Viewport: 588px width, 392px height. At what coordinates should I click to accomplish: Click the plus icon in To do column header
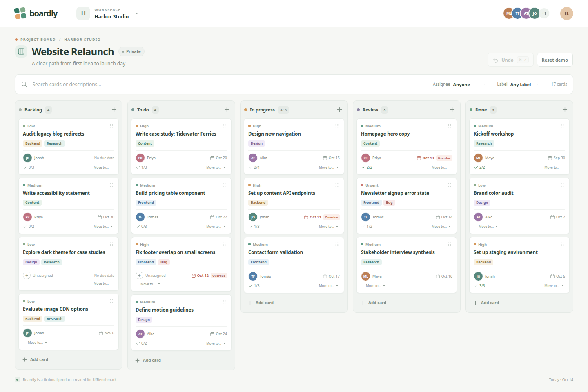pyautogui.click(x=227, y=110)
